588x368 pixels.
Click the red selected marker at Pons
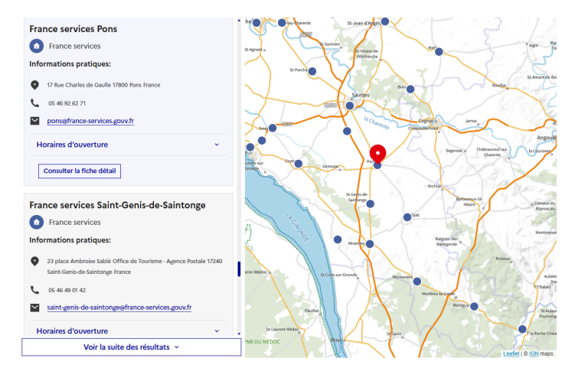[x=378, y=153]
